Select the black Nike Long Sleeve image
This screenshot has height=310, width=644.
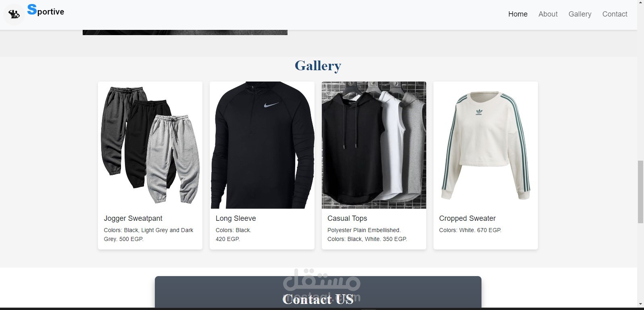pos(262,145)
